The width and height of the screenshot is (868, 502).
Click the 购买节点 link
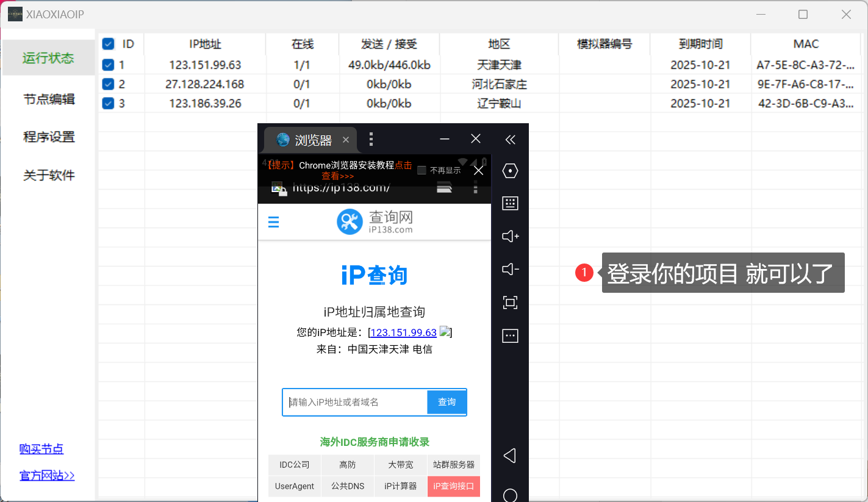pos(41,449)
